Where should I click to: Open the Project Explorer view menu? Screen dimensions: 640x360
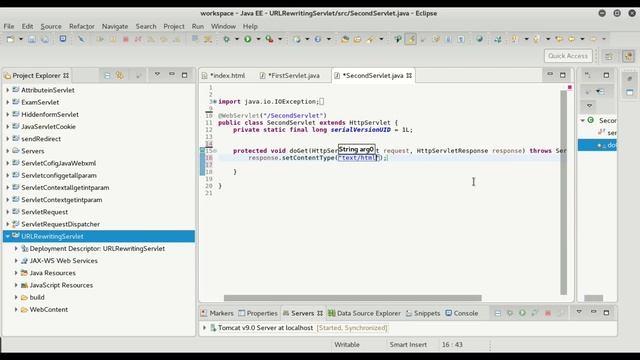[x=157, y=75]
